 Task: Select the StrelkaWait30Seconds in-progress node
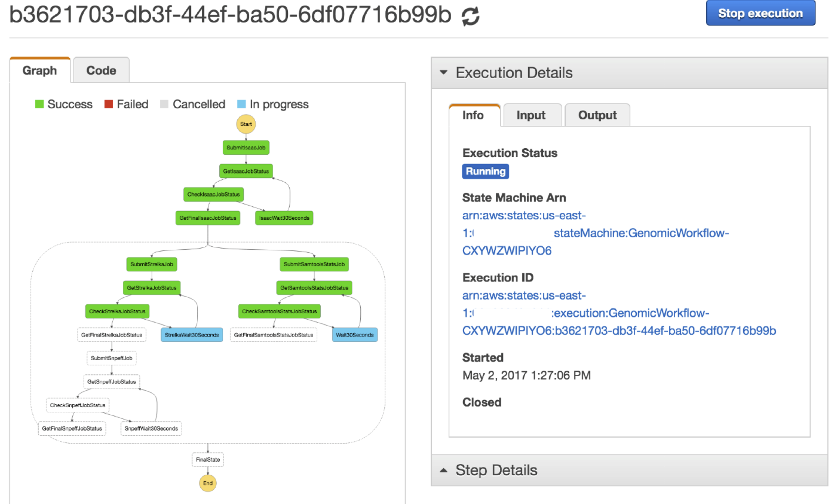[x=192, y=335]
